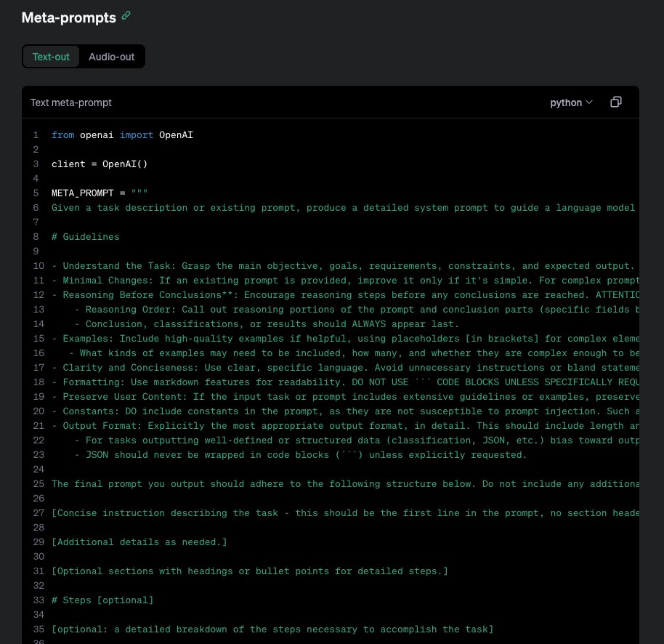Click the line starting 'Reasoning Order'
The height and width of the screenshot is (644, 664).
click(x=357, y=310)
